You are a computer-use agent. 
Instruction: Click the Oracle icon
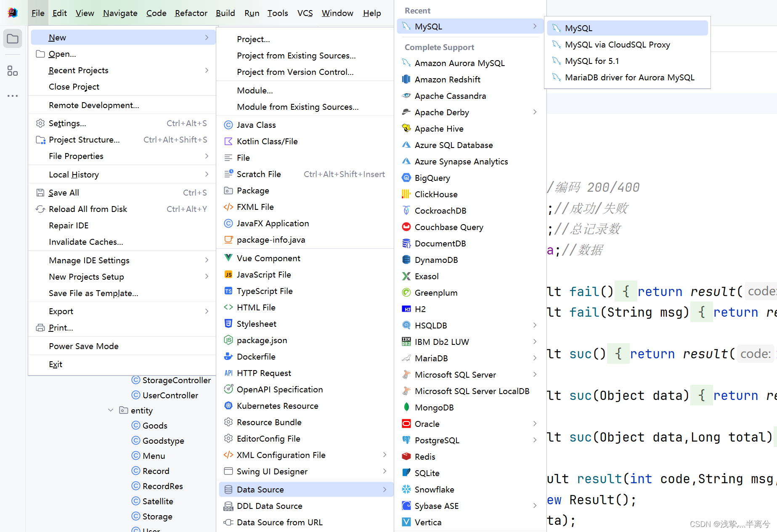click(x=406, y=424)
